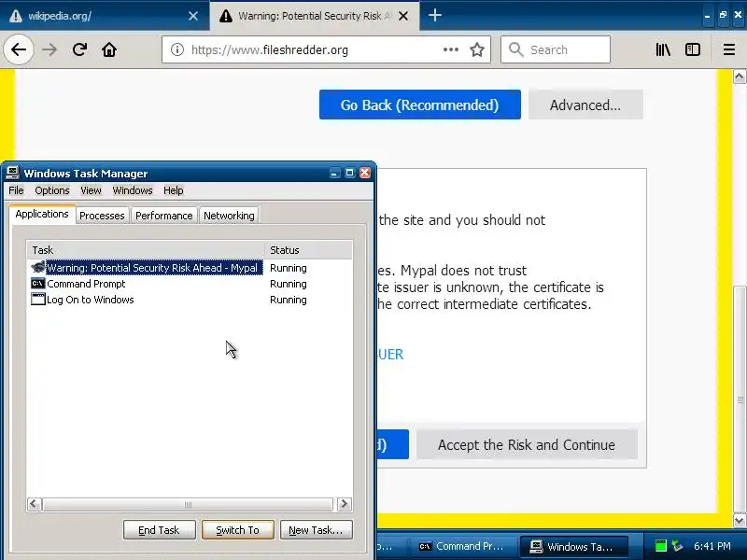Viewport: 747px width, 560px height.
Task: Click the New Task... button
Action: (x=317, y=530)
